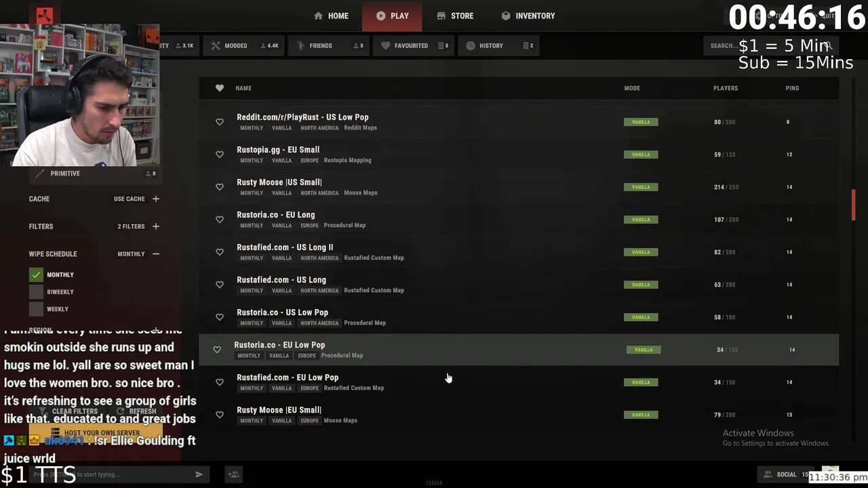
Task: Favourite the Rustafied.com US Long II server
Action: point(219,252)
